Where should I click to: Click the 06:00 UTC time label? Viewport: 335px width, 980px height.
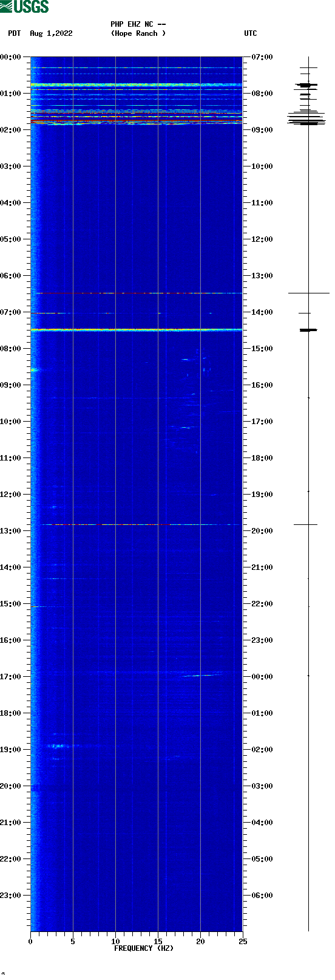click(x=262, y=896)
